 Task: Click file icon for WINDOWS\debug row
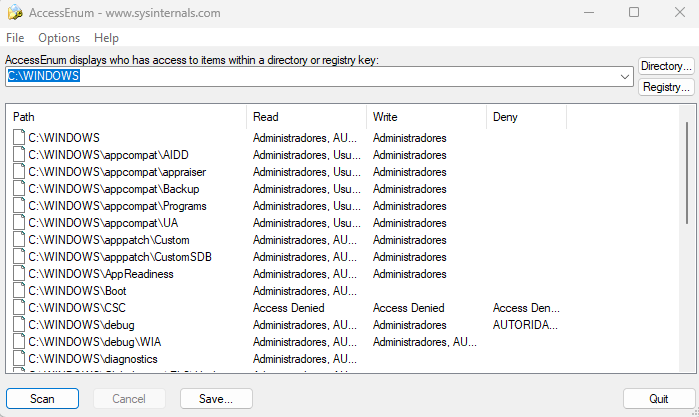coord(19,324)
